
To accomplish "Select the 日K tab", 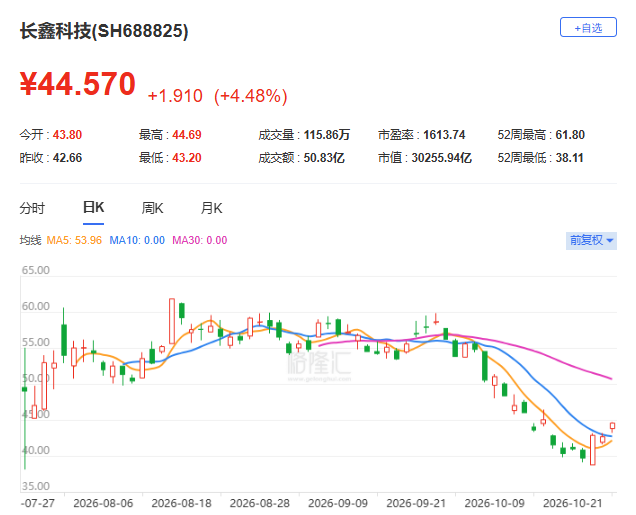I will [x=93, y=208].
